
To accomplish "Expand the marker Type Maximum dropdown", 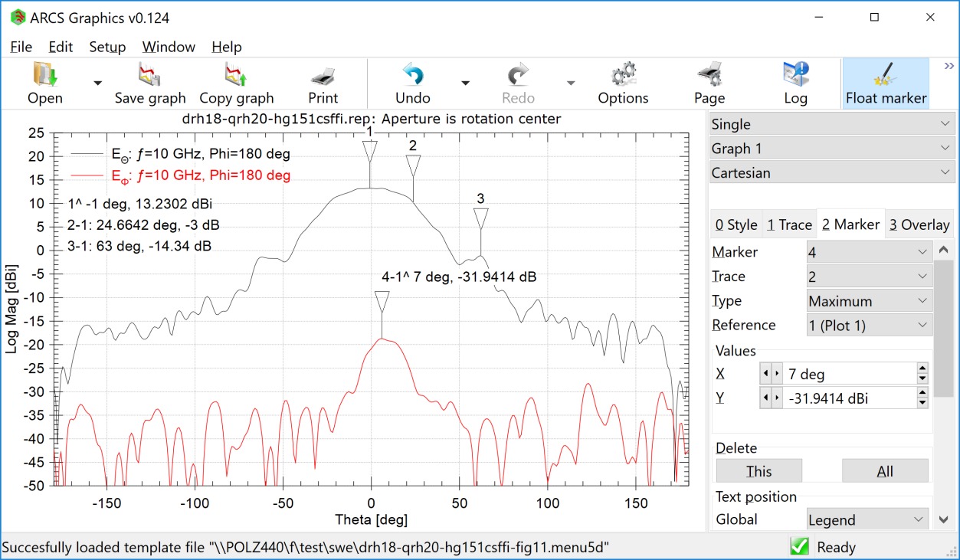I will pos(870,301).
